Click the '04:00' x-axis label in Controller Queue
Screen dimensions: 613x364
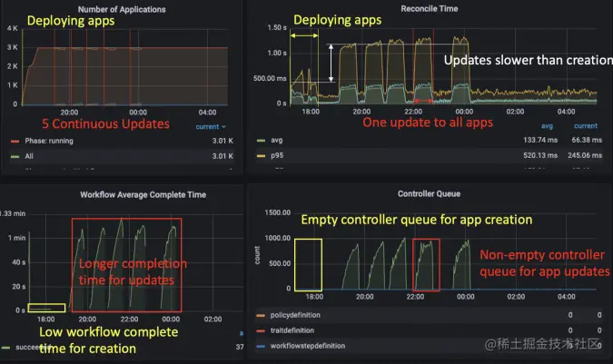(567, 297)
